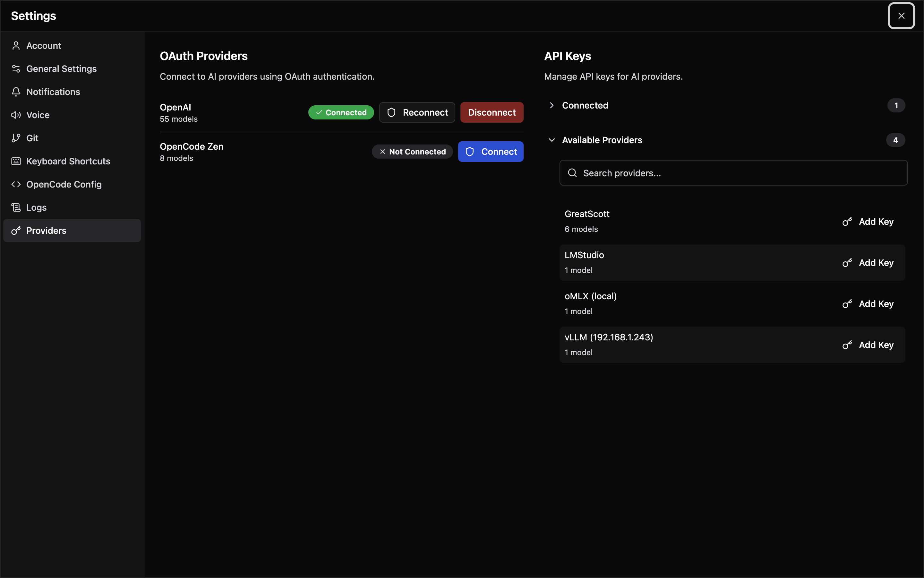924x578 pixels.
Task: Click the oMLX (local) provider name
Action: pos(590,296)
